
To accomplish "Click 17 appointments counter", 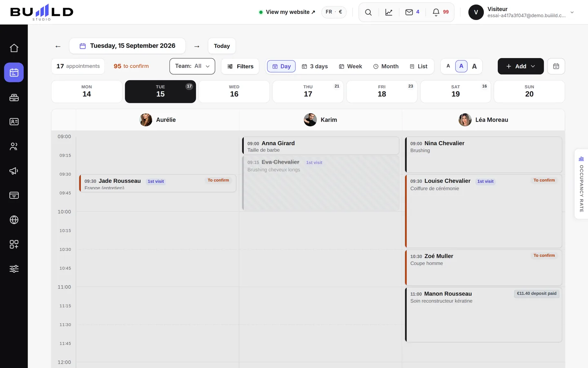I will pos(78,66).
